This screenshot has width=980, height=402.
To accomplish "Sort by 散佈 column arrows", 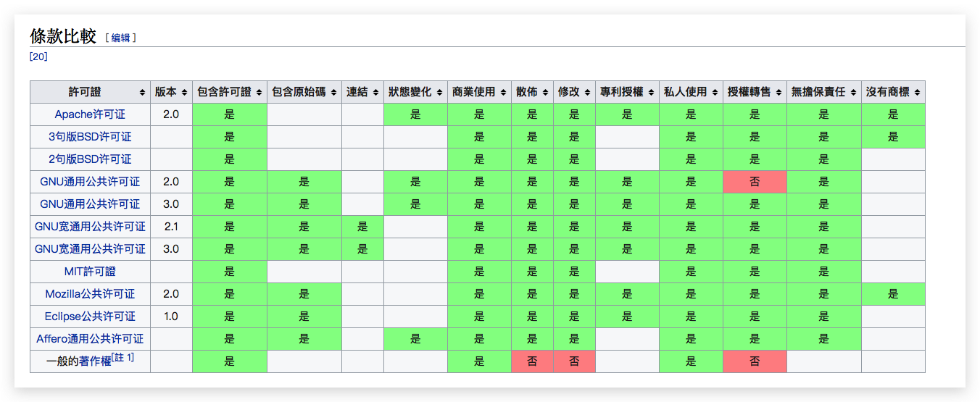I will tap(545, 93).
